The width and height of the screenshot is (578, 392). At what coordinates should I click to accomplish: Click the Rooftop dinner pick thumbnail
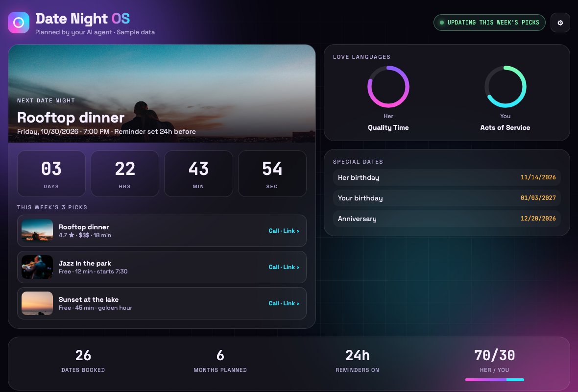37,231
